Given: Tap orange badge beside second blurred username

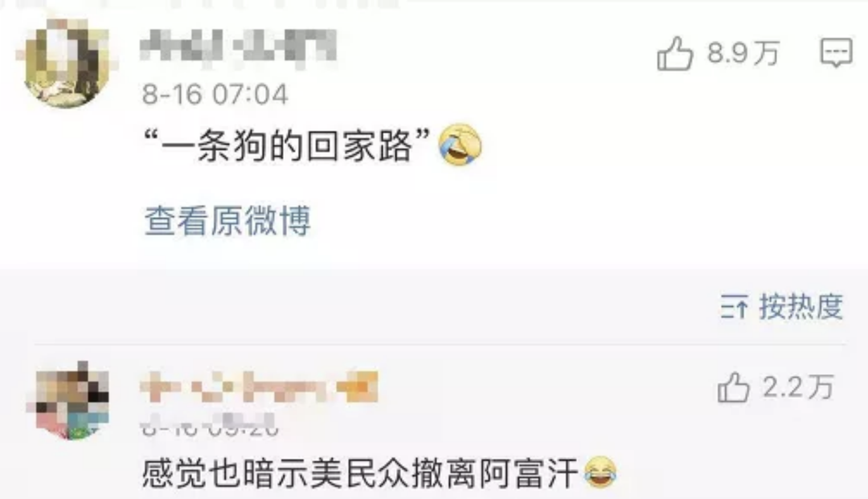Looking at the screenshot, I should pos(358,387).
